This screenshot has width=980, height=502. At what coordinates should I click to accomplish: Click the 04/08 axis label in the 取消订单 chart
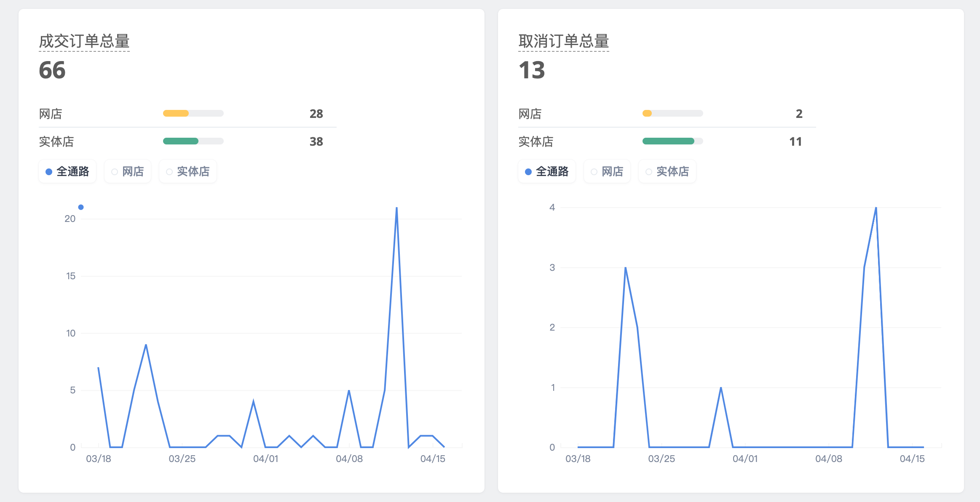(829, 459)
